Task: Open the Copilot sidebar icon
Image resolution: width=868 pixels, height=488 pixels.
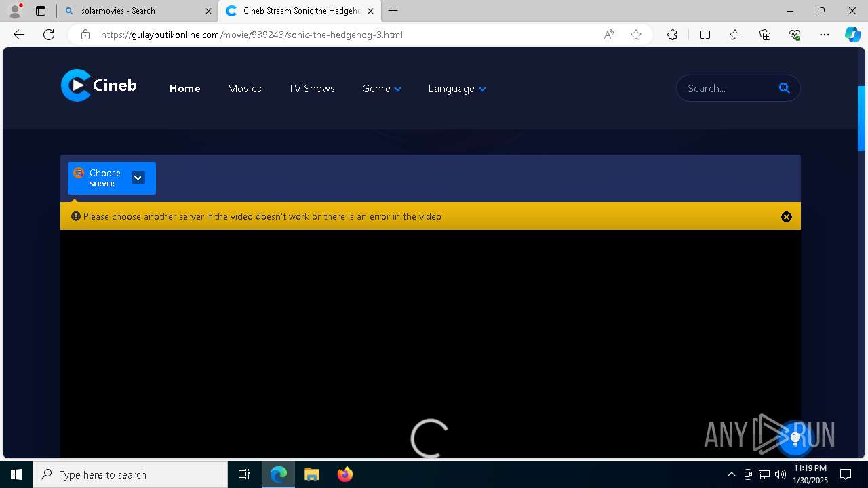Action: pos(852,35)
